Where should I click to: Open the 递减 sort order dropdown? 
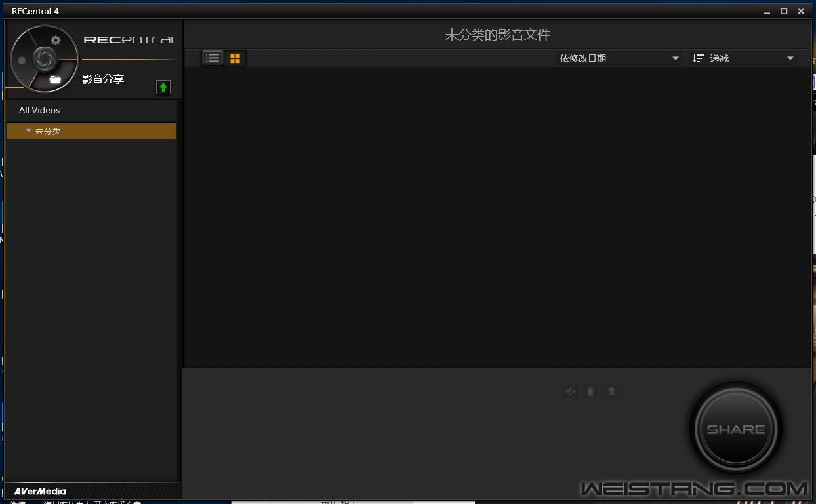coord(743,58)
